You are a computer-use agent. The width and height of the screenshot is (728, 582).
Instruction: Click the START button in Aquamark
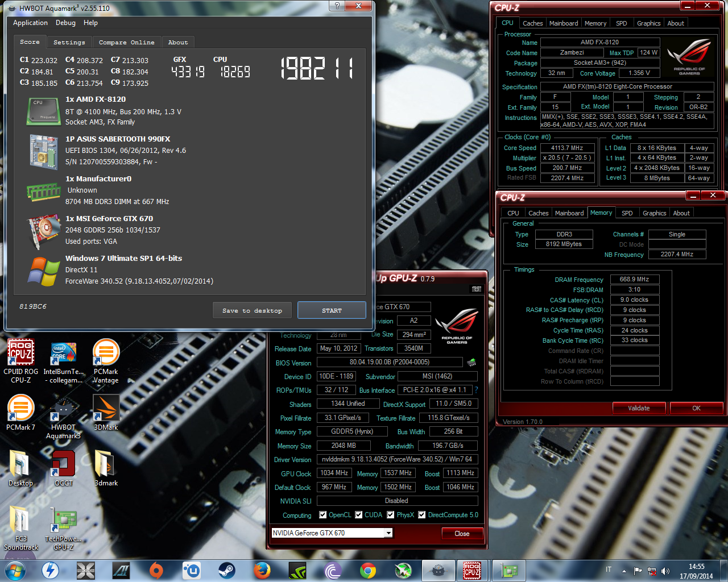(x=332, y=310)
